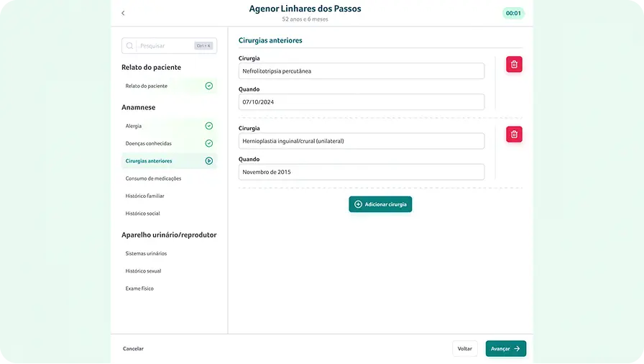This screenshot has height=364, width=644.
Task: Delete the Nefrolitotripsia percutânea surgery entry
Action: click(x=514, y=65)
